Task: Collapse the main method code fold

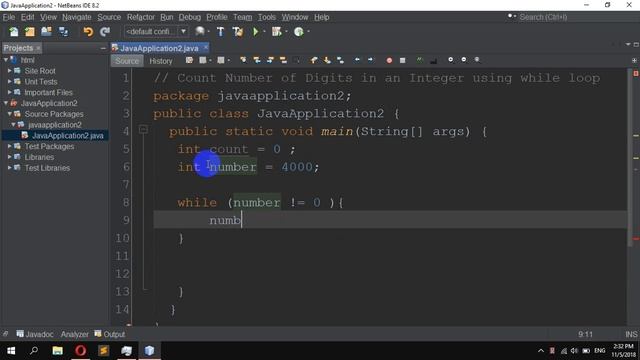Action: [143, 130]
